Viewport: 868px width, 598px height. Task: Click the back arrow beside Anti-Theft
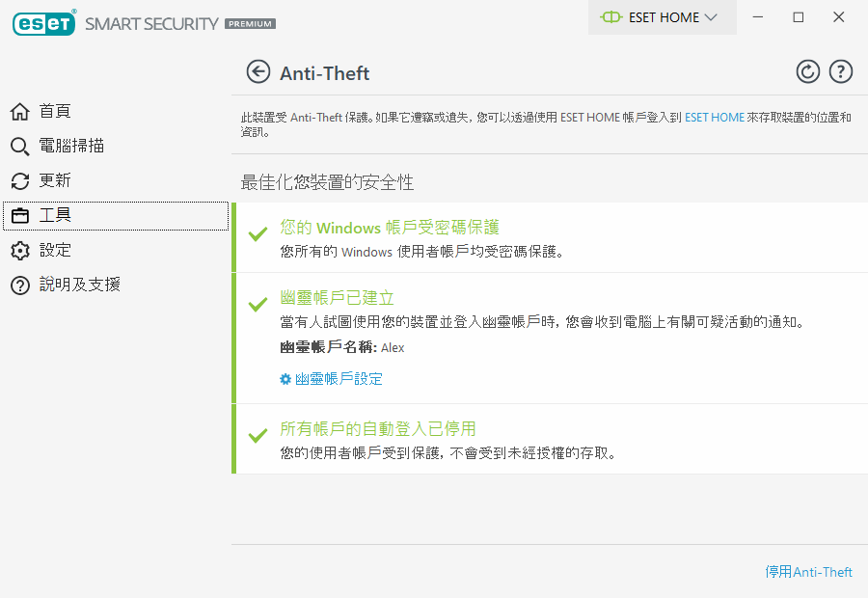point(258,72)
